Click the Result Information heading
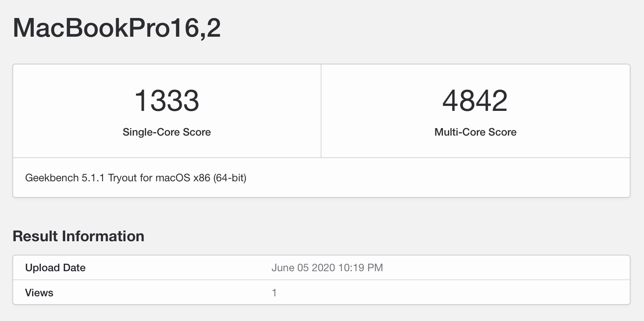The width and height of the screenshot is (644, 321). click(78, 236)
